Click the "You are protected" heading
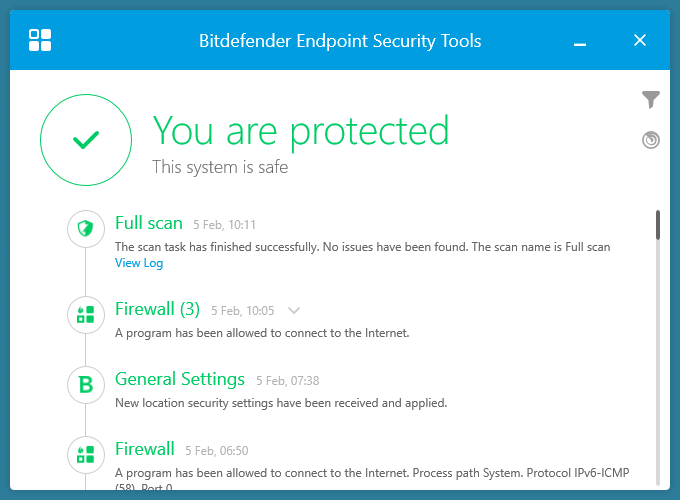This screenshot has height=500, width=680. tap(300, 130)
